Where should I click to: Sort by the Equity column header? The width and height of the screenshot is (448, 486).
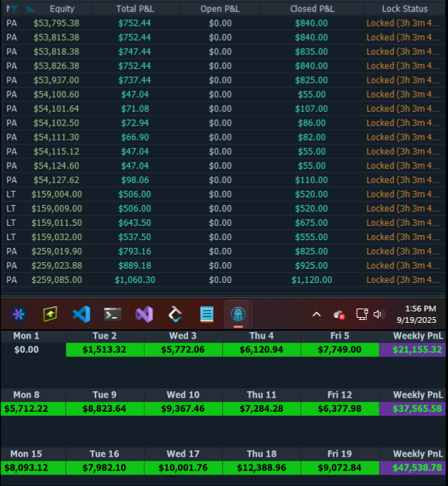62,9
